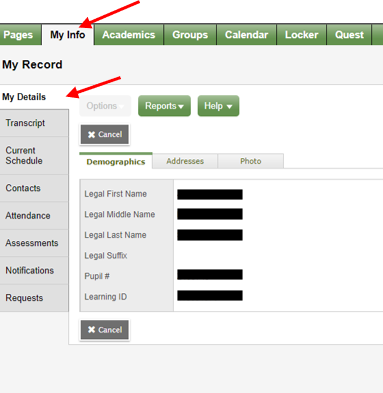Viewport: 383px width, 393px height.
Task: Select the Demographics sub-tab
Action: [x=116, y=161]
